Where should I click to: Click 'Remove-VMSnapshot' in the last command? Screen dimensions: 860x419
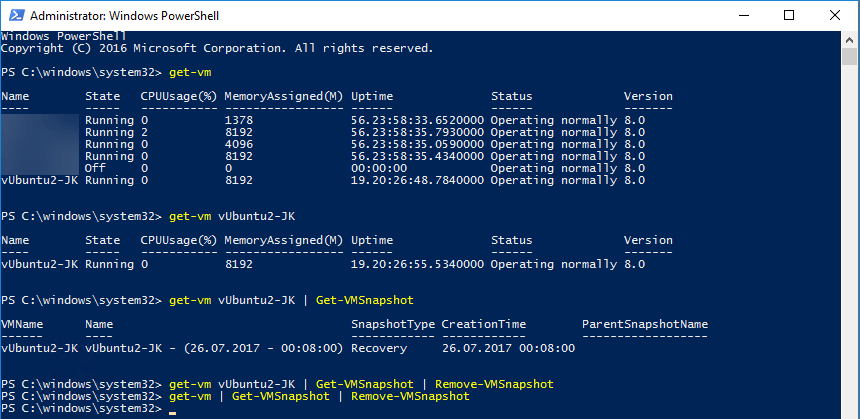(410, 396)
